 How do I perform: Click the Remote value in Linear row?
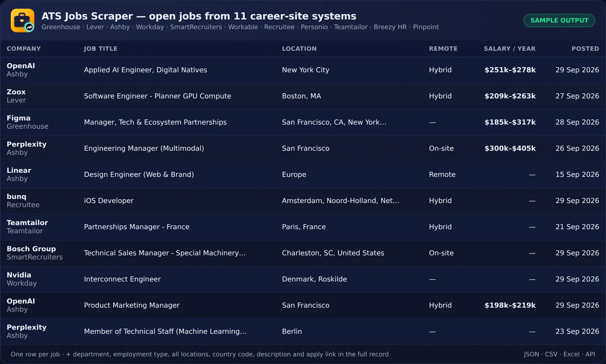pos(442,175)
